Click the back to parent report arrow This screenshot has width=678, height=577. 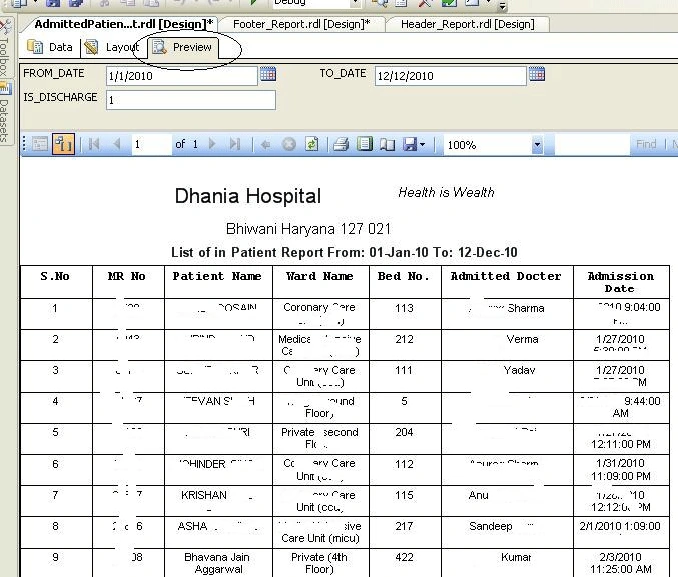(x=265, y=144)
